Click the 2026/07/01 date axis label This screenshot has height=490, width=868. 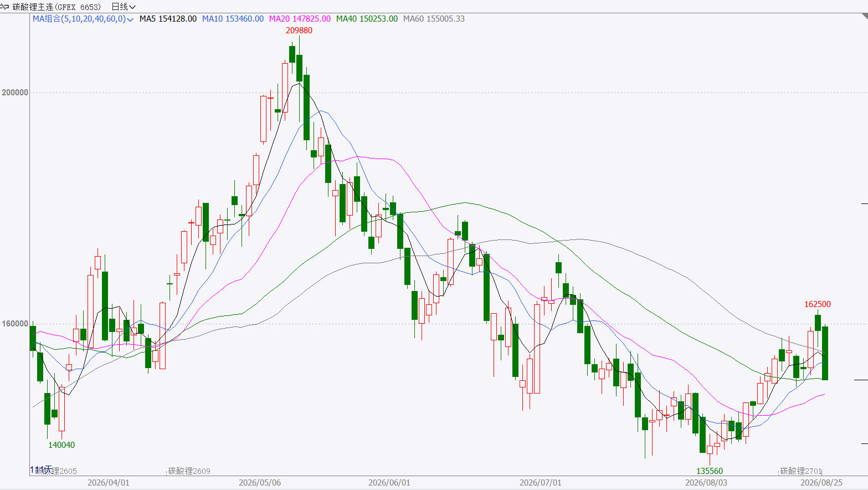541,483
